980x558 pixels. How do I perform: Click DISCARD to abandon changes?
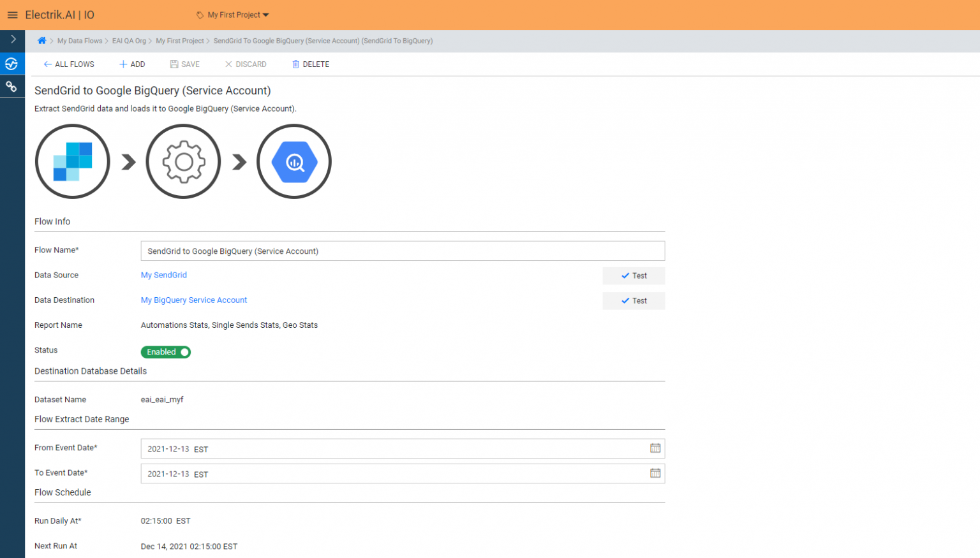coord(245,64)
